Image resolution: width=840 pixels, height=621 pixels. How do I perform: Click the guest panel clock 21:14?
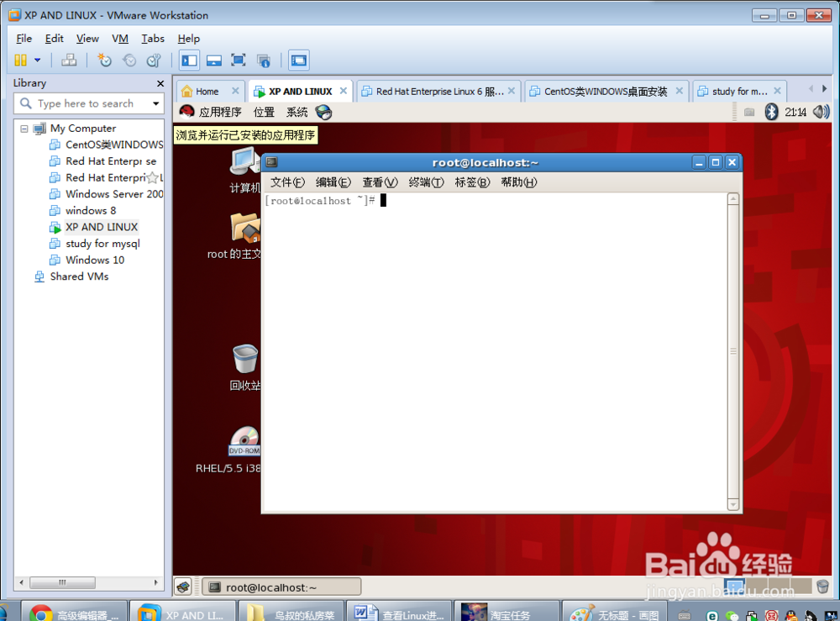795,112
